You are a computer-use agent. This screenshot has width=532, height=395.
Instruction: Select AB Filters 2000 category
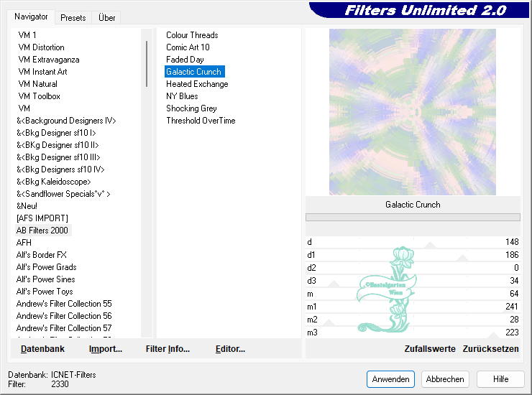42,231
